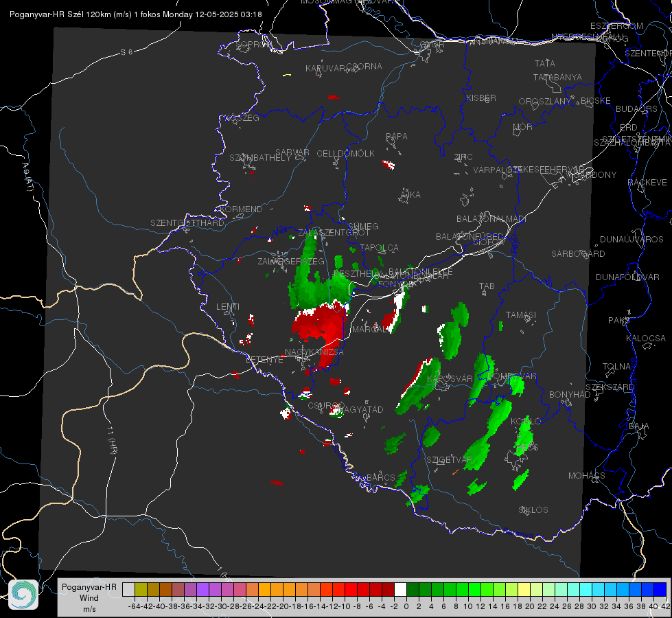
Task: Click the LENTI city label
Action: [x=228, y=307]
